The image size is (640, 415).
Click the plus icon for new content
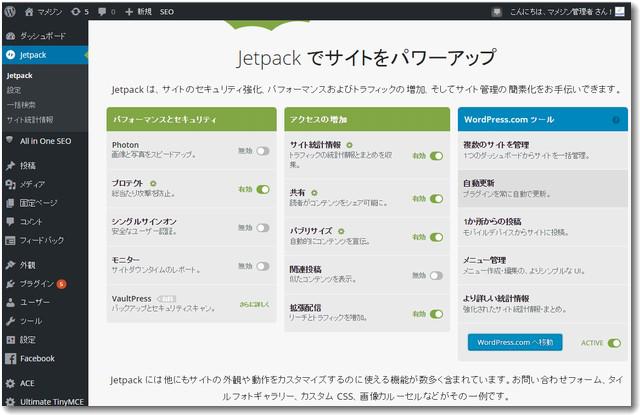coord(129,12)
